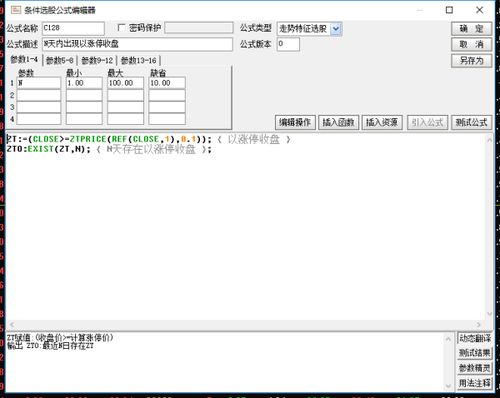Close the formula editor window
This screenshot has height=398, width=500.
pos(479,10)
